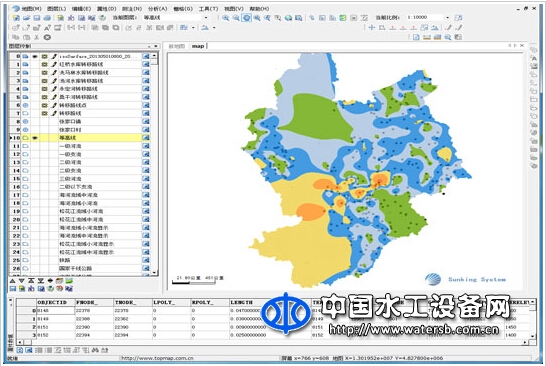
Task: Click the globe full-extent icon
Action: [288, 18]
